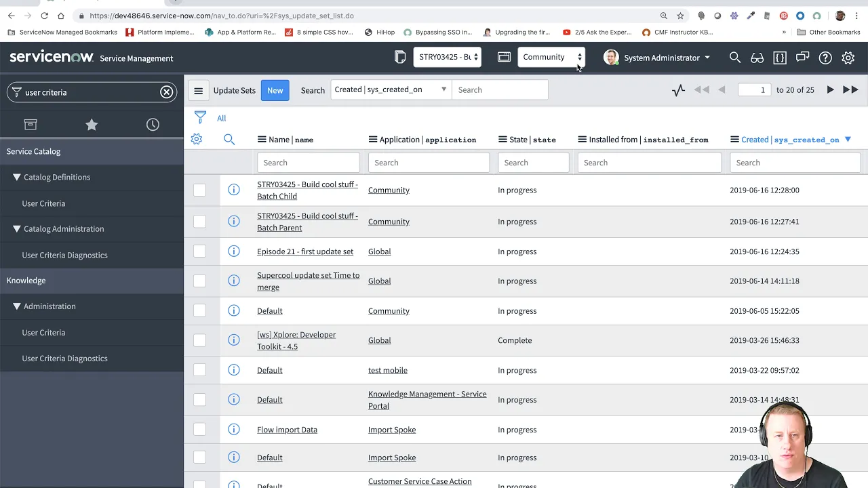Click the page number input showing 1
This screenshot has height=488, width=868.
(x=753, y=89)
